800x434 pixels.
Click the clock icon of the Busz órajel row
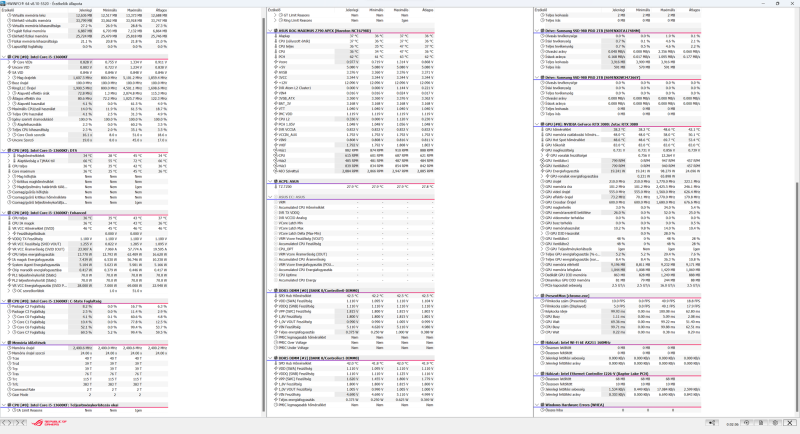(x=9, y=83)
